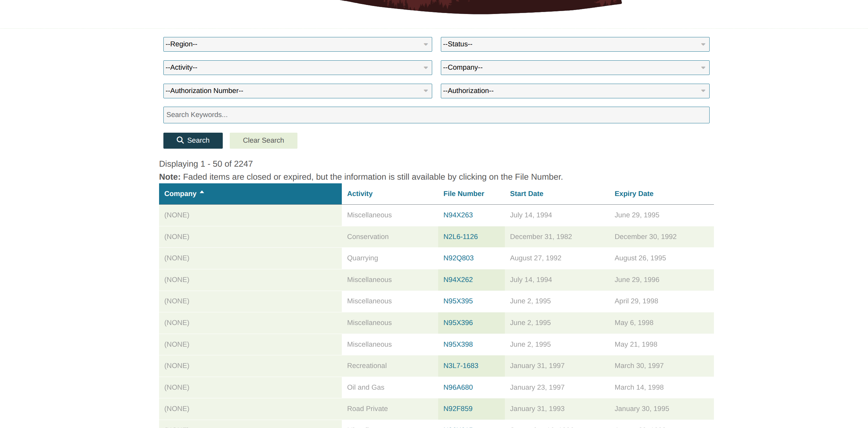Viewport: 868px width, 428px height.
Task: Click expiry date 'March 30, 1997'
Action: click(x=639, y=366)
